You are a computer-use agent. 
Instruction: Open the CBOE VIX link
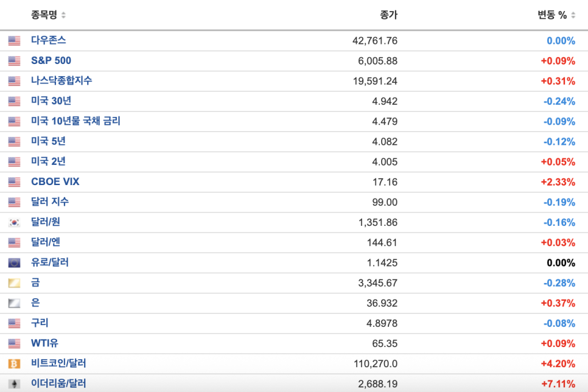[x=55, y=182]
